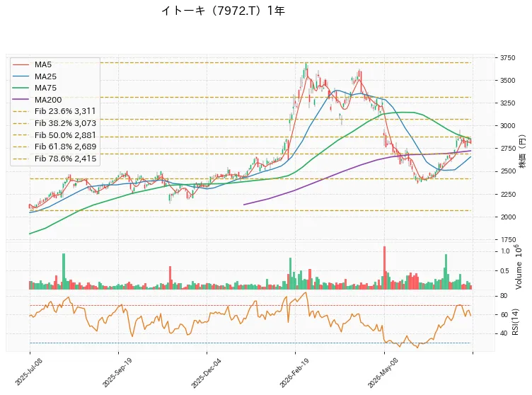The height and width of the screenshot is (395, 532).
Task: Click the Fib 50.0% 2,881 legend item
Action: point(54,134)
